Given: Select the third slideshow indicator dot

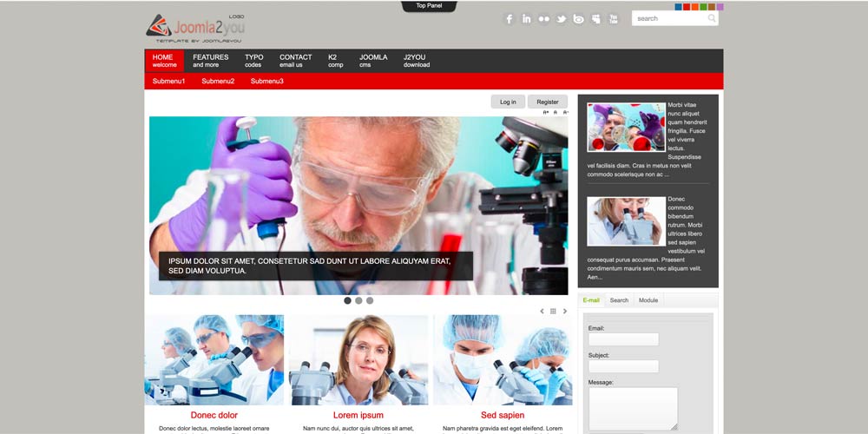Looking at the screenshot, I should (x=370, y=300).
